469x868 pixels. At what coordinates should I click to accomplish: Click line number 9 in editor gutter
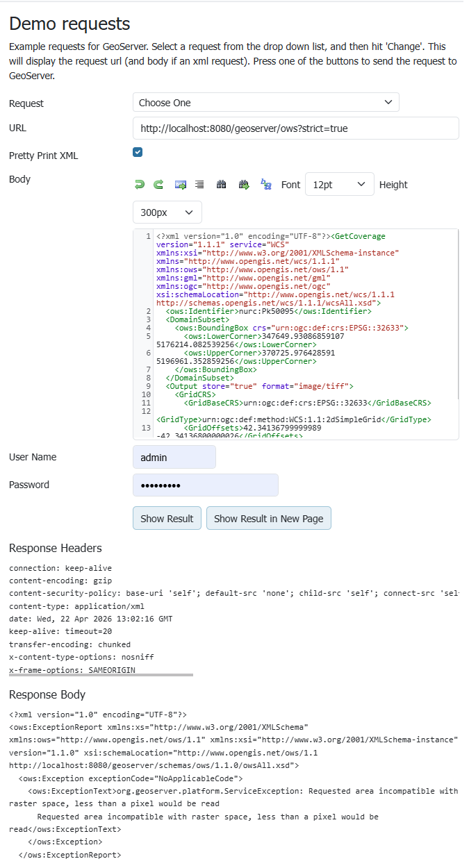(148, 386)
